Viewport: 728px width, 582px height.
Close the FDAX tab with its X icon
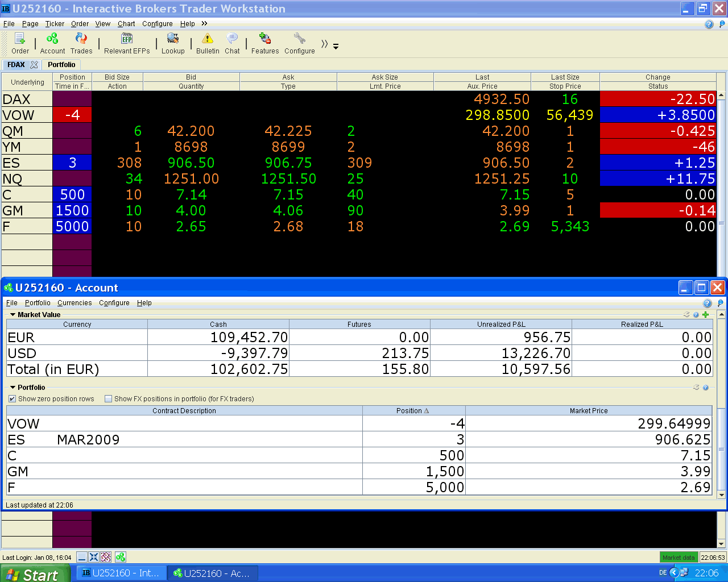pos(34,65)
